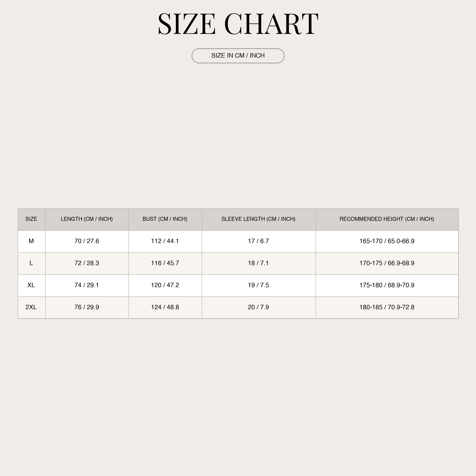Select the LENGTH (CM / INCH) column header
The height and width of the screenshot is (476, 476).
point(87,219)
